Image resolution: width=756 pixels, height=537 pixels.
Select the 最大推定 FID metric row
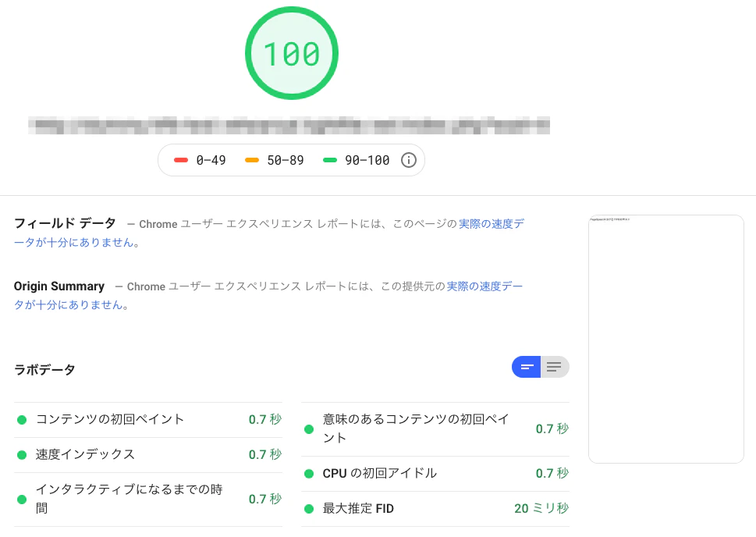click(435, 509)
